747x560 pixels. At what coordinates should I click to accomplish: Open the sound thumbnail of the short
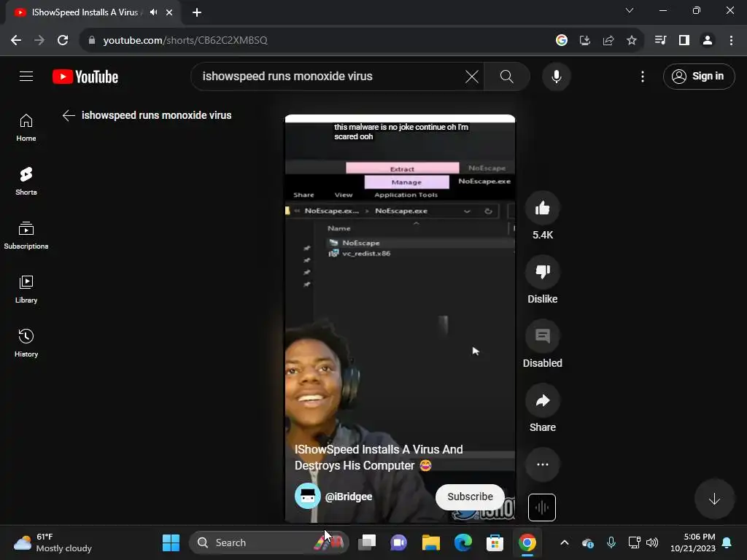point(542,507)
